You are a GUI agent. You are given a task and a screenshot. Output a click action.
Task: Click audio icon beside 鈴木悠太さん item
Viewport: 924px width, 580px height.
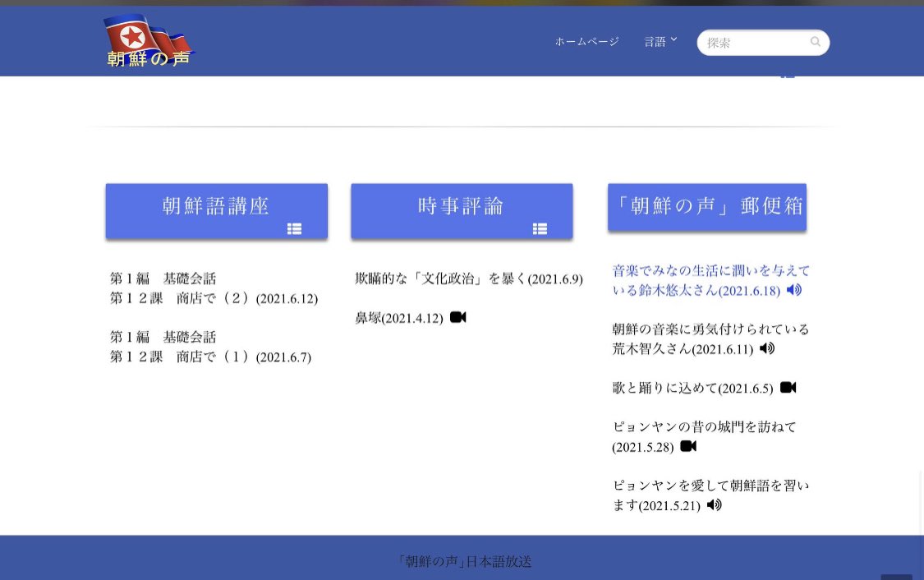coord(793,289)
